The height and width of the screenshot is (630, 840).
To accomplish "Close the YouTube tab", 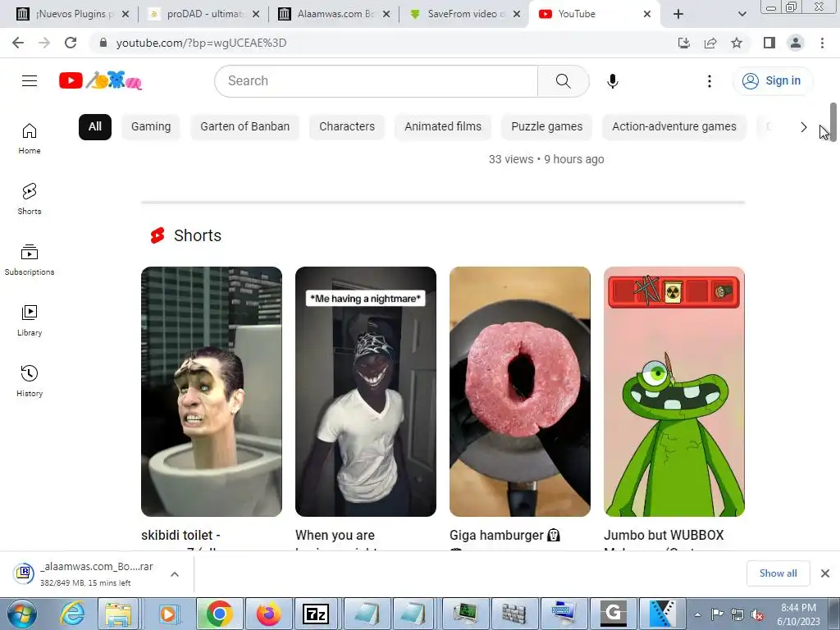I will (647, 14).
